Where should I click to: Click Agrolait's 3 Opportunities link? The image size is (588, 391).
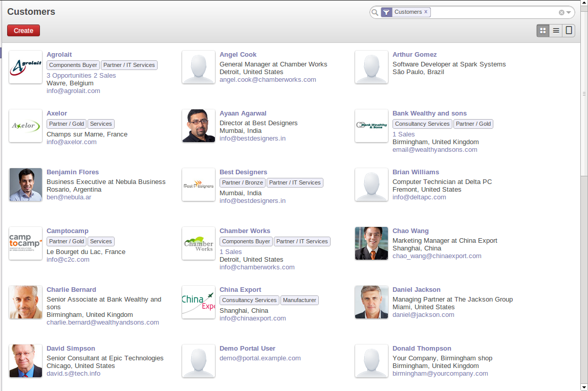(69, 76)
